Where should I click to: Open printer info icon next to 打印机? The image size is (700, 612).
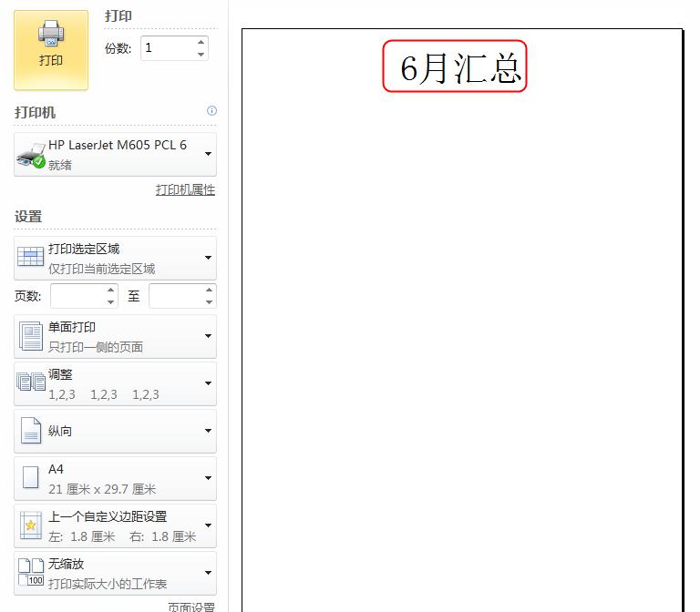(211, 110)
